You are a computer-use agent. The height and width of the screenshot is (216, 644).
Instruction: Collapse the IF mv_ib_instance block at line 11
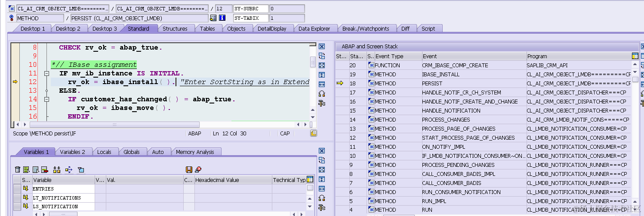coord(46,73)
